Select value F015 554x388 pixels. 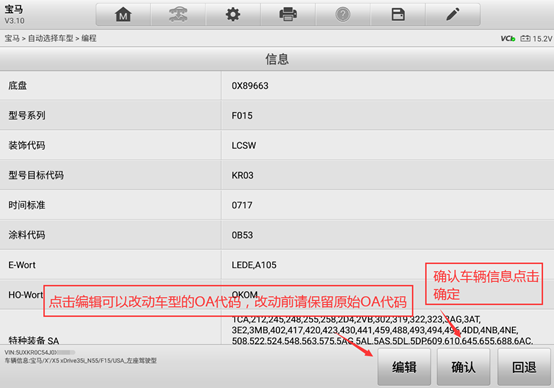tap(242, 116)
